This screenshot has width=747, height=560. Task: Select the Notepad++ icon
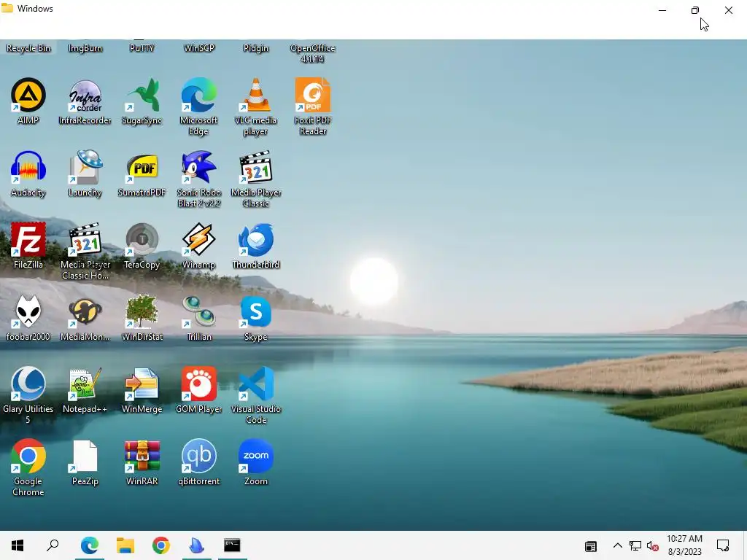coord(85,390)
